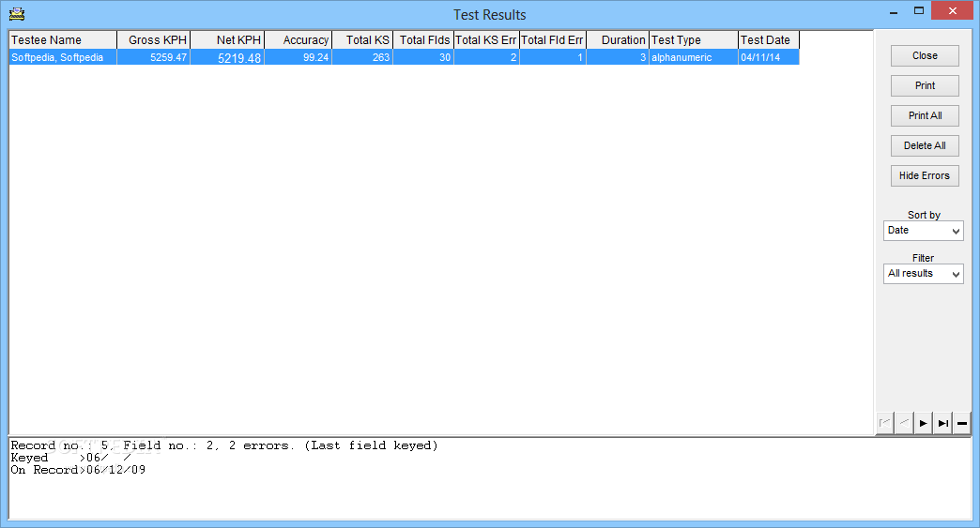
Task: Click the Test Results app icon in title bar
Action: point(17,14)
